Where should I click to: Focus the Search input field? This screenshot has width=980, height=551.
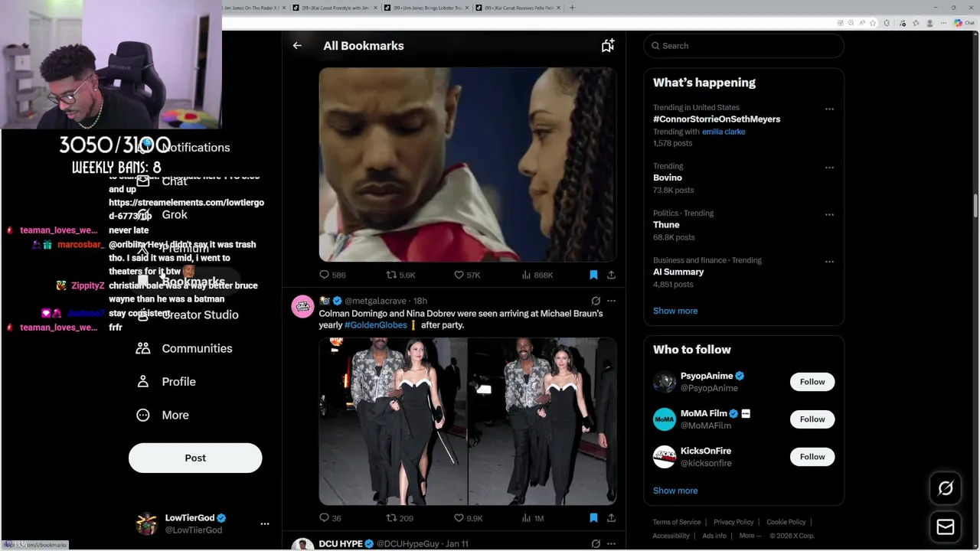tap(743, 46)
